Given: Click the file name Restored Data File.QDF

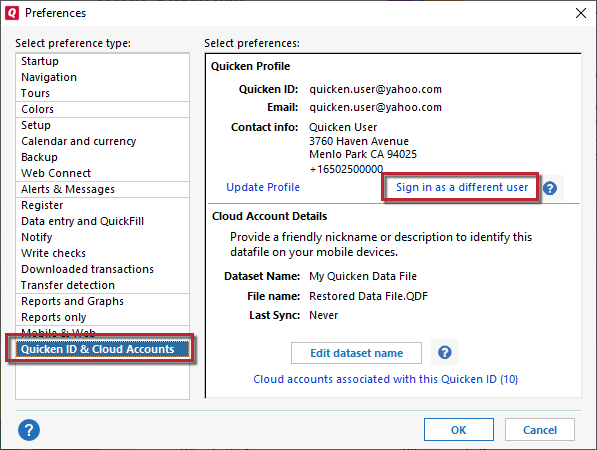Looking at the screenshot, I should [369, 296].
